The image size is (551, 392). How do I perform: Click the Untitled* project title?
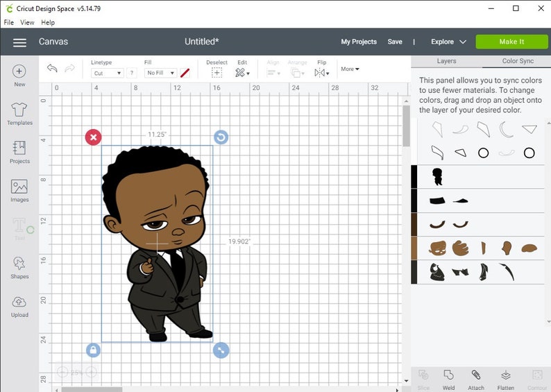tap(202, 42)
